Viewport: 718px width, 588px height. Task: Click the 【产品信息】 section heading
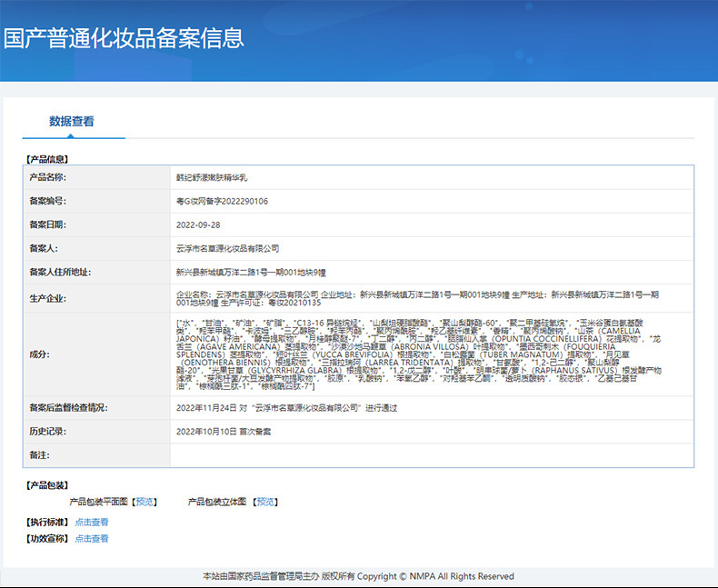47,159
